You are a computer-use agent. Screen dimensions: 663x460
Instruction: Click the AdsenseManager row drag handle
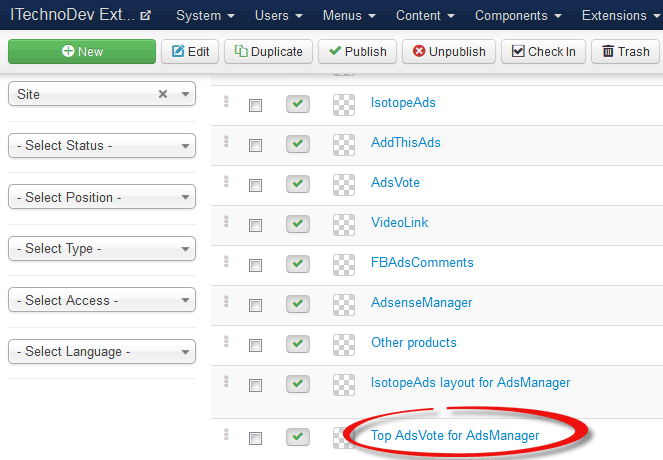pyautogui.click(x=226, y=301)
